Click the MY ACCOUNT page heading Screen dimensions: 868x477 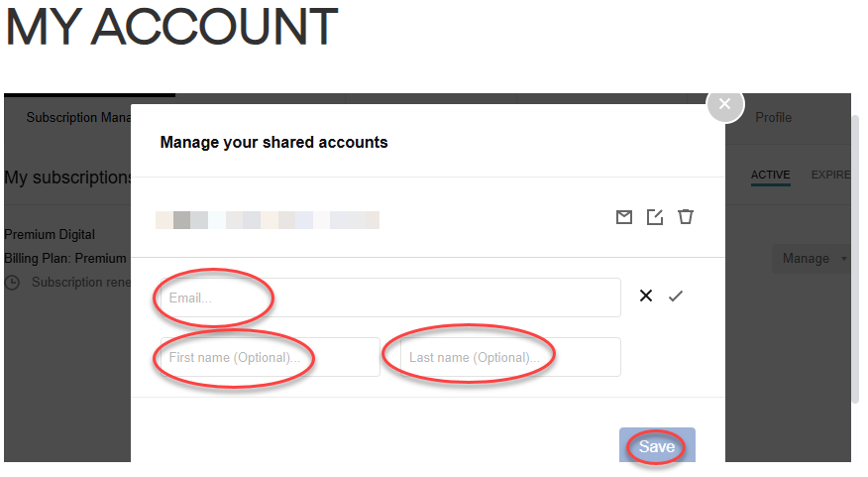click(171, 28)
